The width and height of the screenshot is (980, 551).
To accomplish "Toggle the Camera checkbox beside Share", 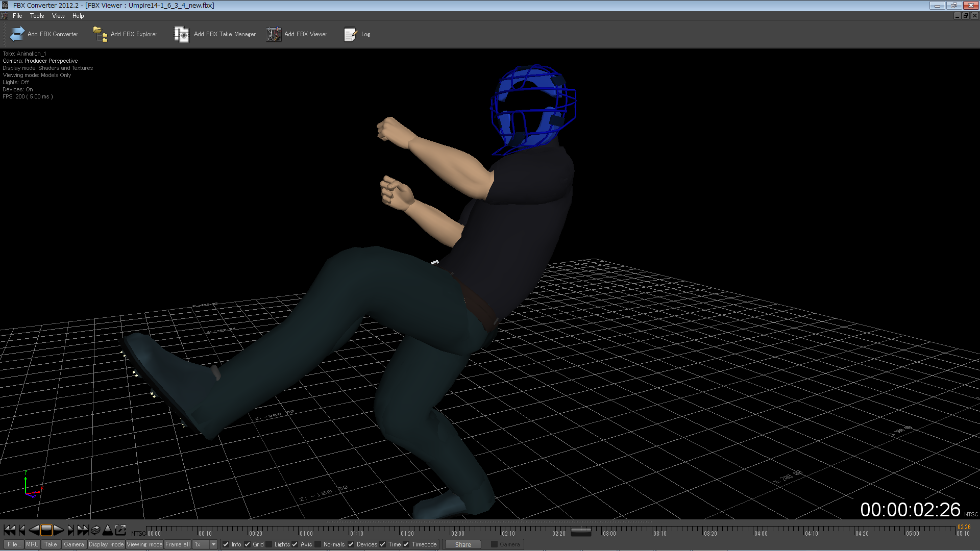I will 494,544.
